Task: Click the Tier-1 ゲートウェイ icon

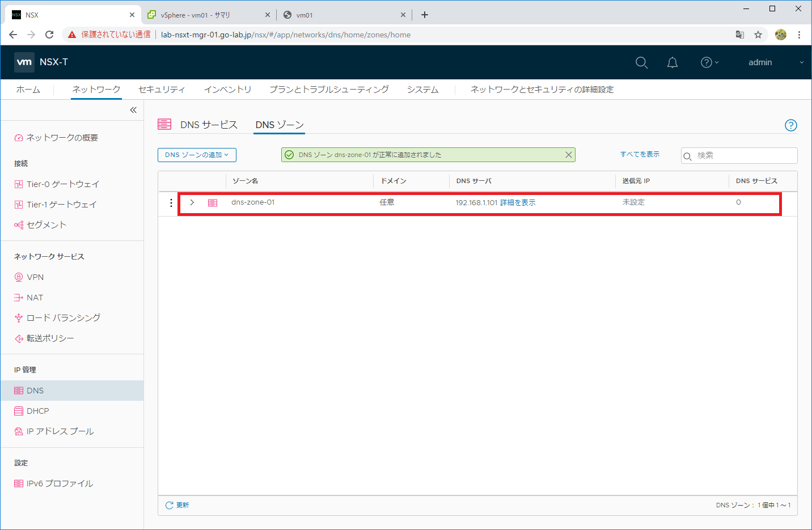Action: [19, 205]
